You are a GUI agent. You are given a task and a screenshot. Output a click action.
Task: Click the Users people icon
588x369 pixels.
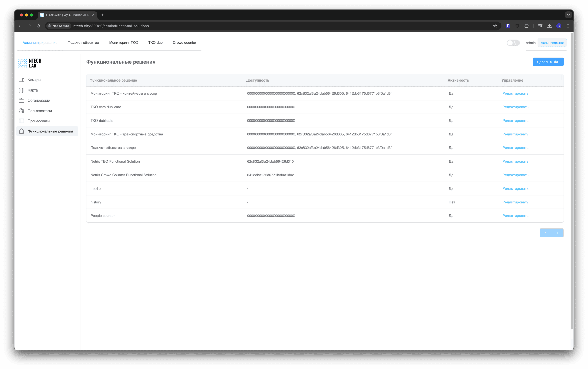tap(22, 111)
